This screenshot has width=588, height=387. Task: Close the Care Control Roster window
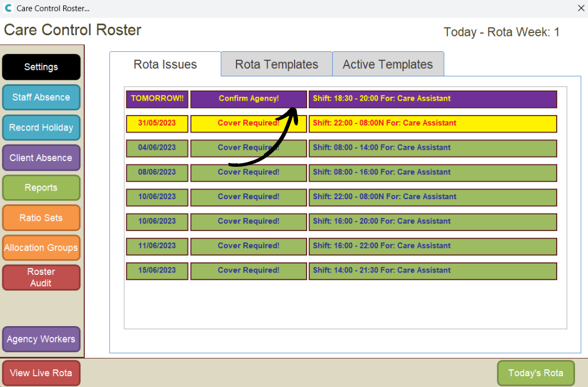point(581,8)
